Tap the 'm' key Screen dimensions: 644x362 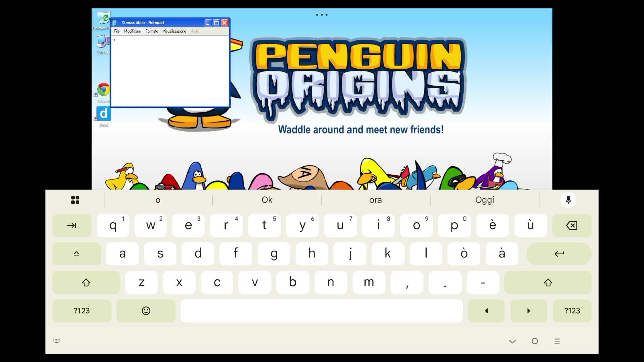369,282
